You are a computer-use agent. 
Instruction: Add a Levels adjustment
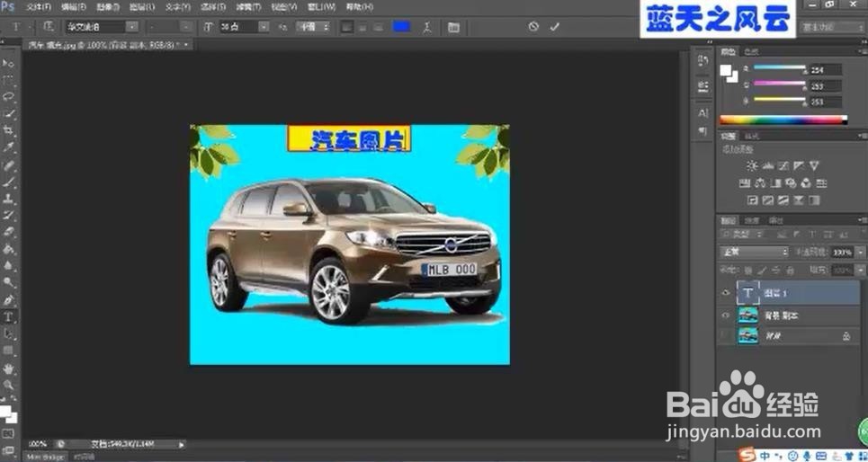click(x=766, y=165)
